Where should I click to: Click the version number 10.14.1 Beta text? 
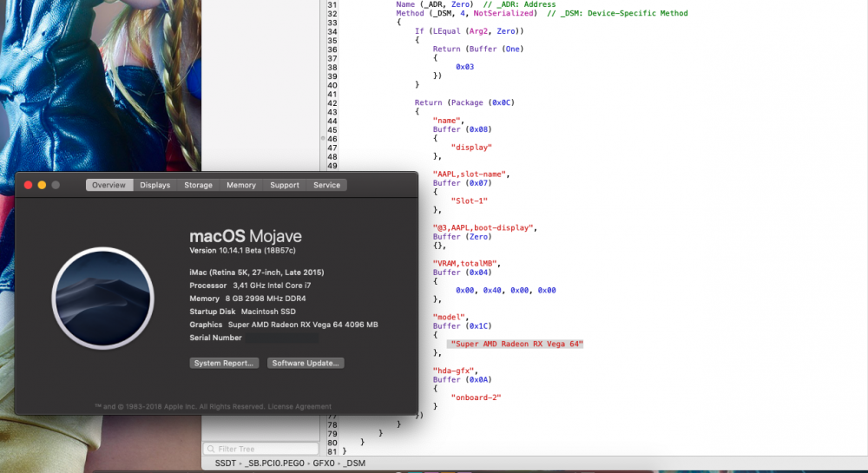pos(242,251)
